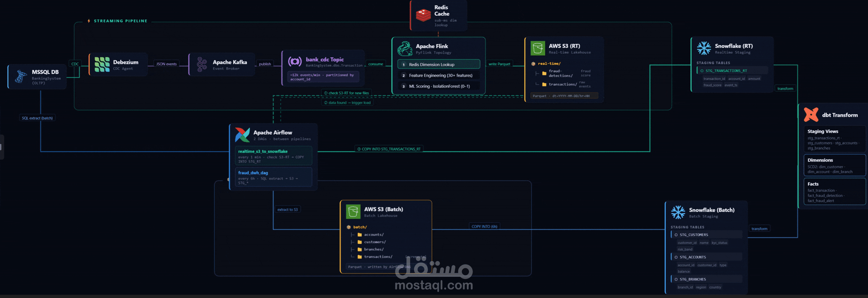Viewport: 868px width, 298px height.
Task: Click the JSON events edge label
Action: tap(166, 64)
